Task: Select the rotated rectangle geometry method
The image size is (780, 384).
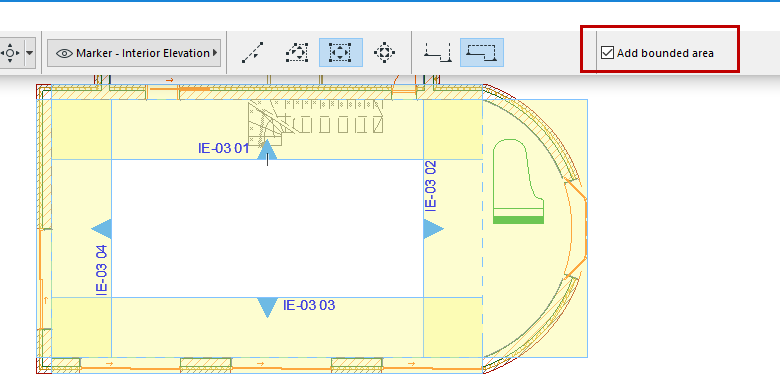Action: tap(384, 53)
